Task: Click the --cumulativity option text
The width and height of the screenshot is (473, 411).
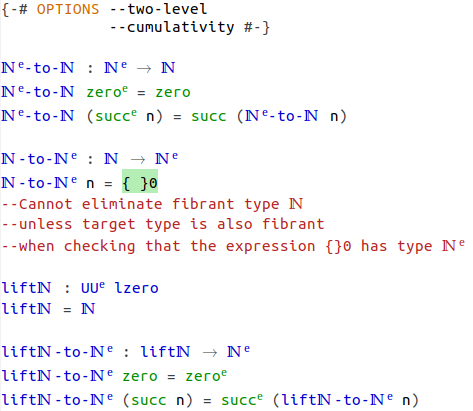Action: [172, 27]
